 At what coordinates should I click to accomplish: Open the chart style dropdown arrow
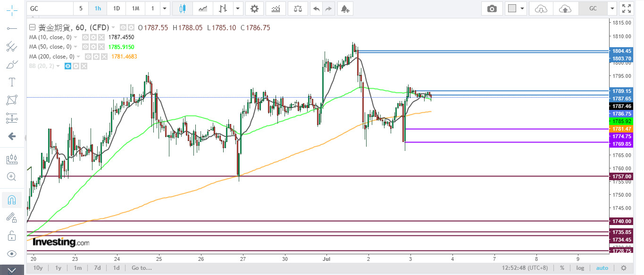pos(238,8)
